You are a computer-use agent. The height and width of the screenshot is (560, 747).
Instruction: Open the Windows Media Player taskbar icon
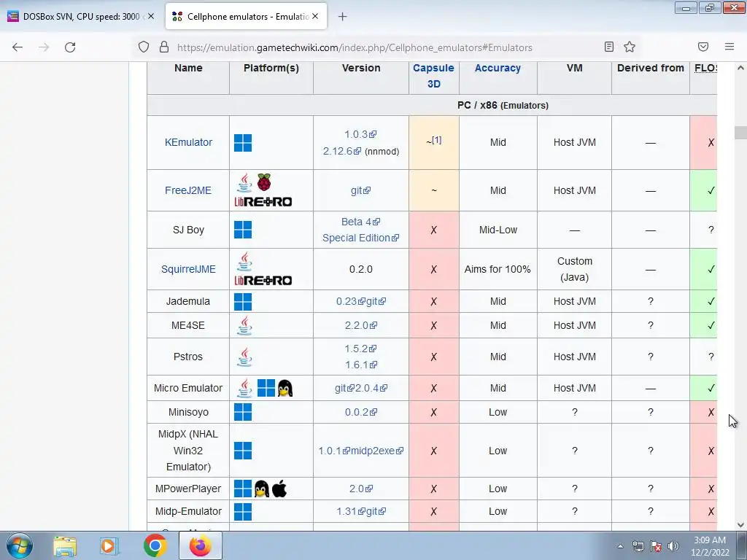109,545
